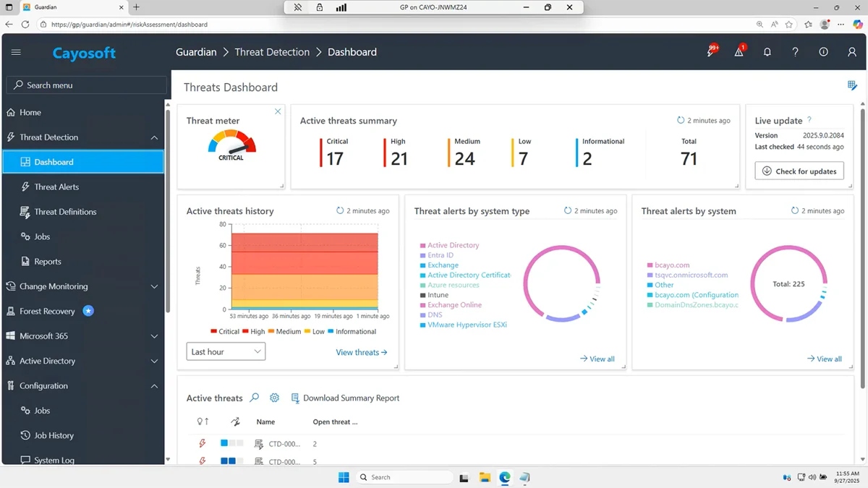868x488 pixels.
Task: Click the user profile icon in the header
Action: (851, 51)
